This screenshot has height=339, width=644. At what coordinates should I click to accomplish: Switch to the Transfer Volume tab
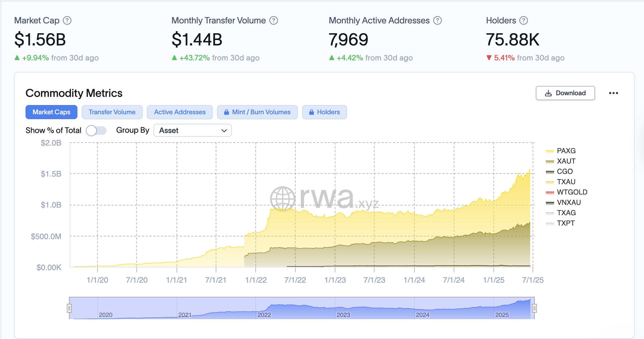112,112
